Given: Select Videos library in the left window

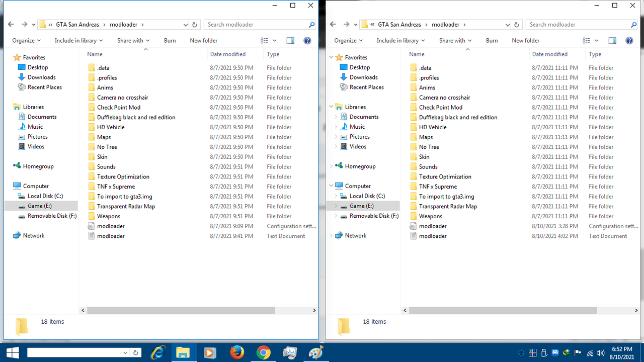Looking at the screenshot, I should (x=36, y=146).
